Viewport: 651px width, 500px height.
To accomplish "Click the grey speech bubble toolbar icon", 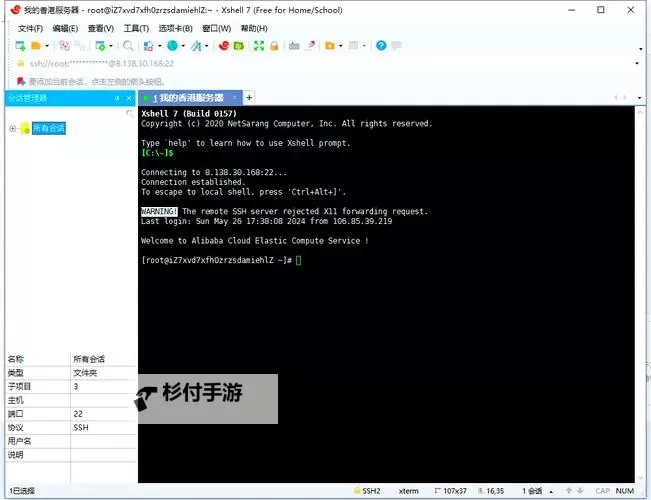I will 396,45.
